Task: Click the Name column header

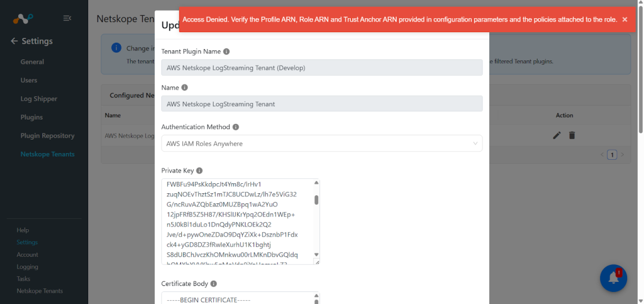Action: pyautogui.click(x=113, y=115)
